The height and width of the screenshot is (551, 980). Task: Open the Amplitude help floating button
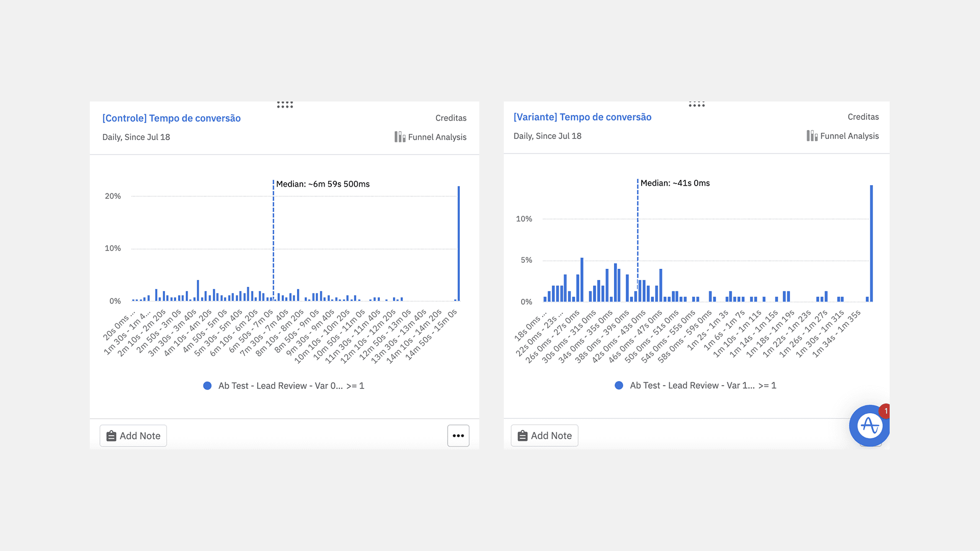(x=869, y=426)
